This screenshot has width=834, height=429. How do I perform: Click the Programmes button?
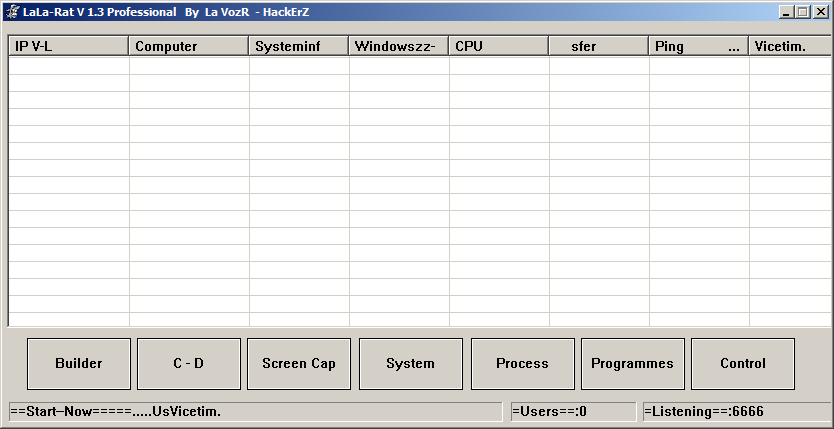[632, 364]
